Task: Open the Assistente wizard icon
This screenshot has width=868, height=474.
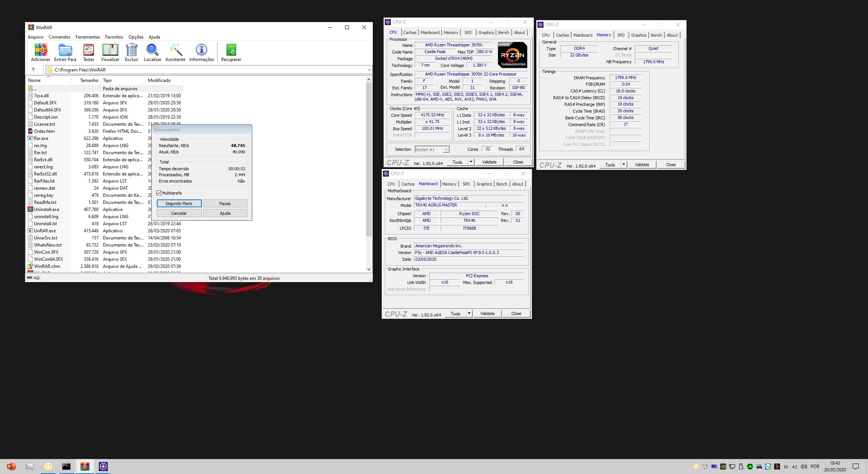Action: (x=175, y=53)
